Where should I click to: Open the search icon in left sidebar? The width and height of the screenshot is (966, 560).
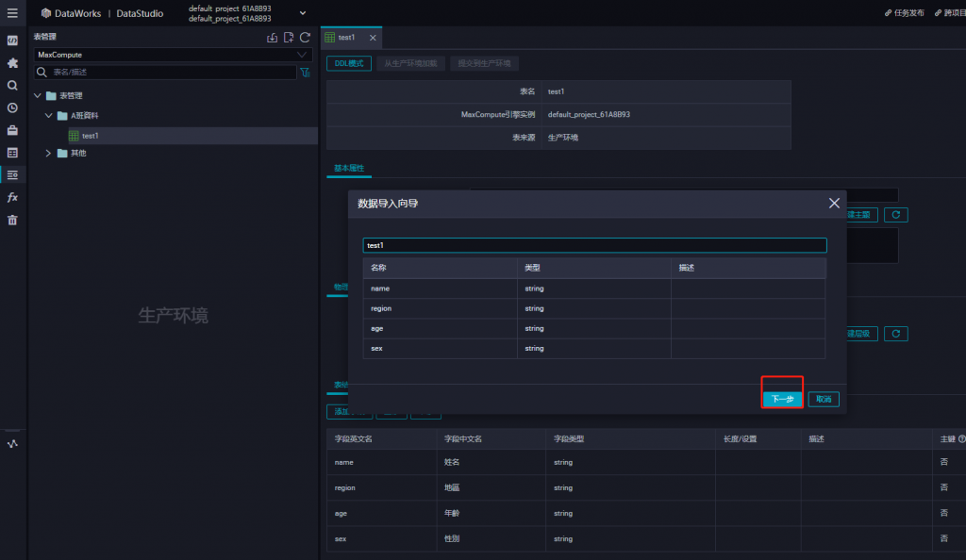pos(12,86)
